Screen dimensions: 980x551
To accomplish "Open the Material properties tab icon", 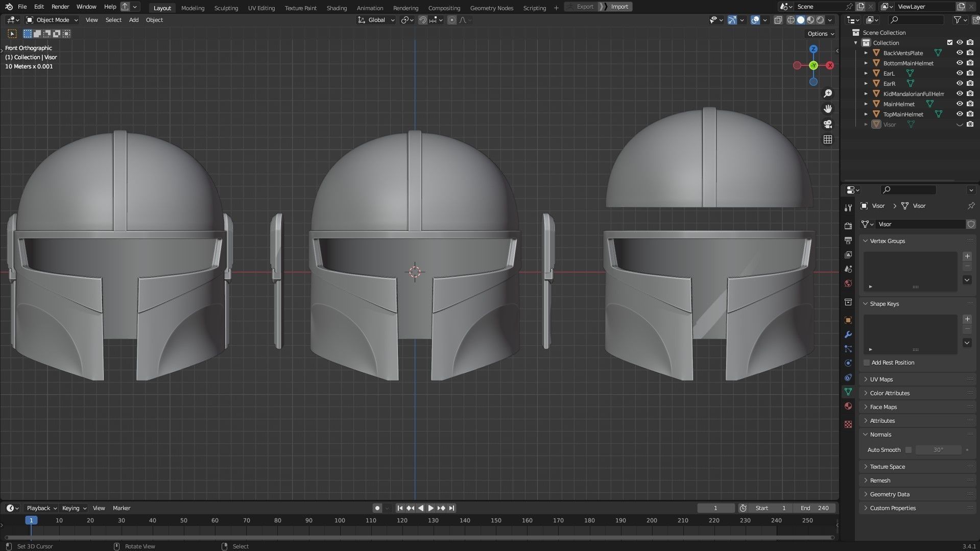I will pyautogui.click(x=848, y=406).
